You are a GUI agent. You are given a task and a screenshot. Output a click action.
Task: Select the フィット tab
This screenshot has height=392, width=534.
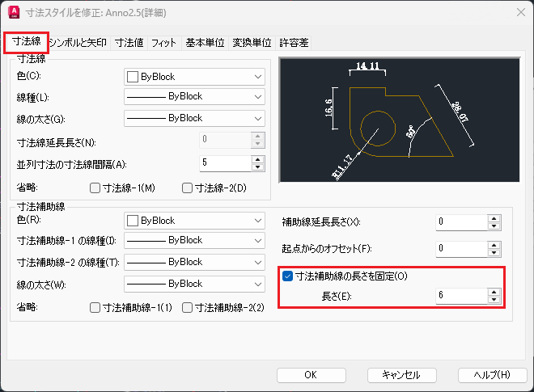pos(164,42)
